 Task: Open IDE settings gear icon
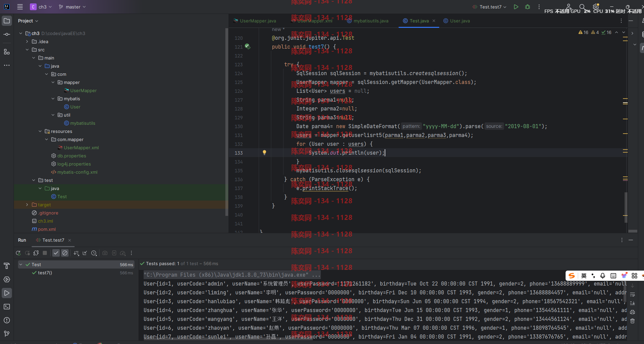click(x=595, y=7)
